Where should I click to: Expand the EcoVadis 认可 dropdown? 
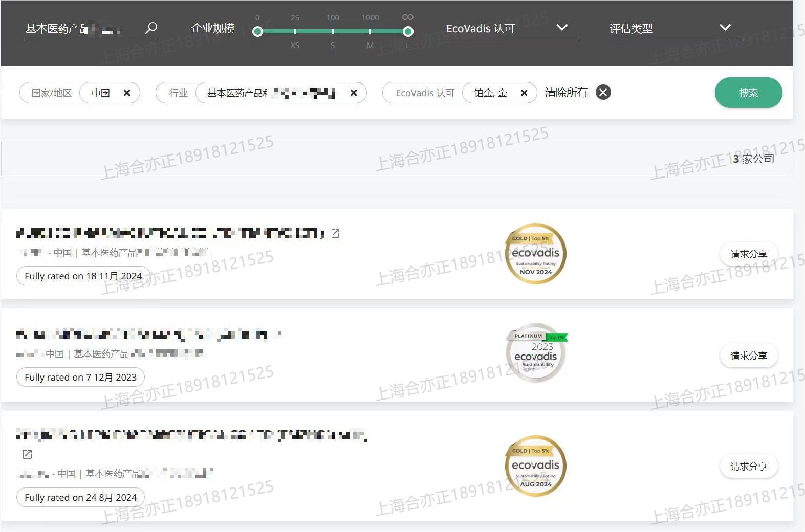[562, 28]
